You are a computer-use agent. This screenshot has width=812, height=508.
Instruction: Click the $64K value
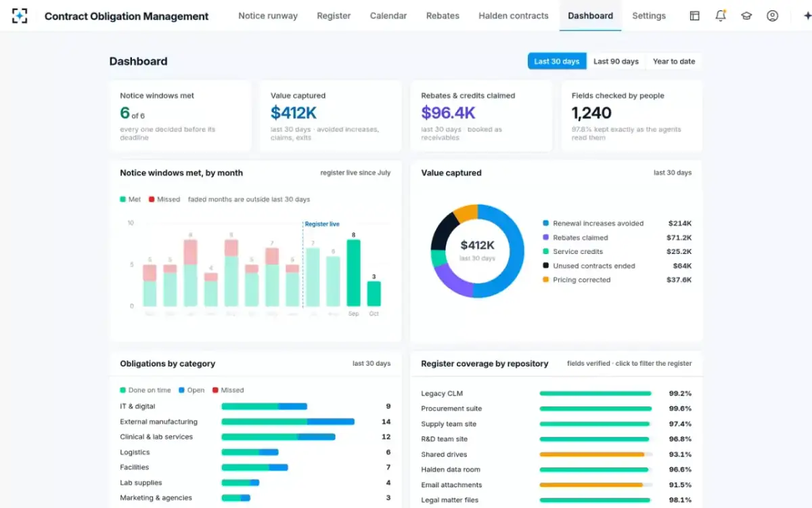pos(682,266)
